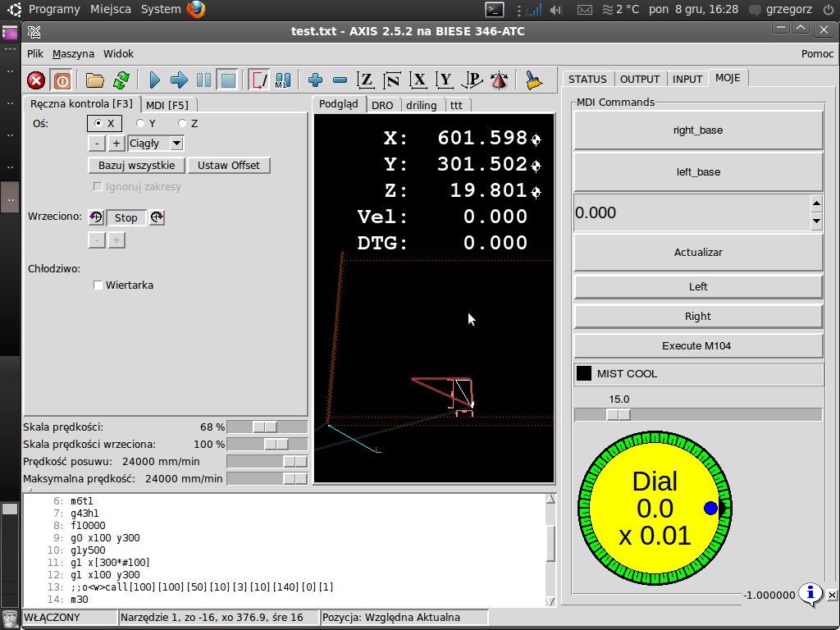The image size is (840, 630).
Task: Toggle optional stop M1
Action: coord(283,81)
